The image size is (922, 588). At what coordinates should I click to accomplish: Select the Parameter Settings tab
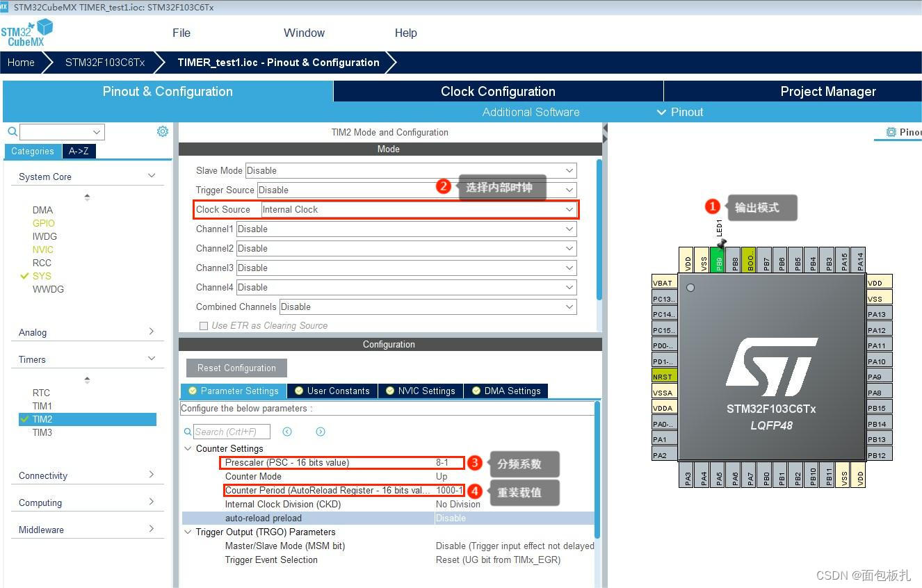point(233,391)
